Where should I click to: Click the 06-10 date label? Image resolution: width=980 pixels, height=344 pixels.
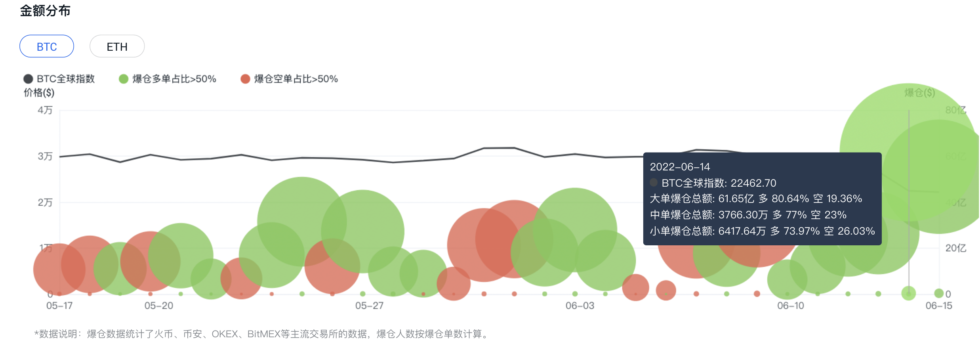pyautogui.click(x=790, y=306)
